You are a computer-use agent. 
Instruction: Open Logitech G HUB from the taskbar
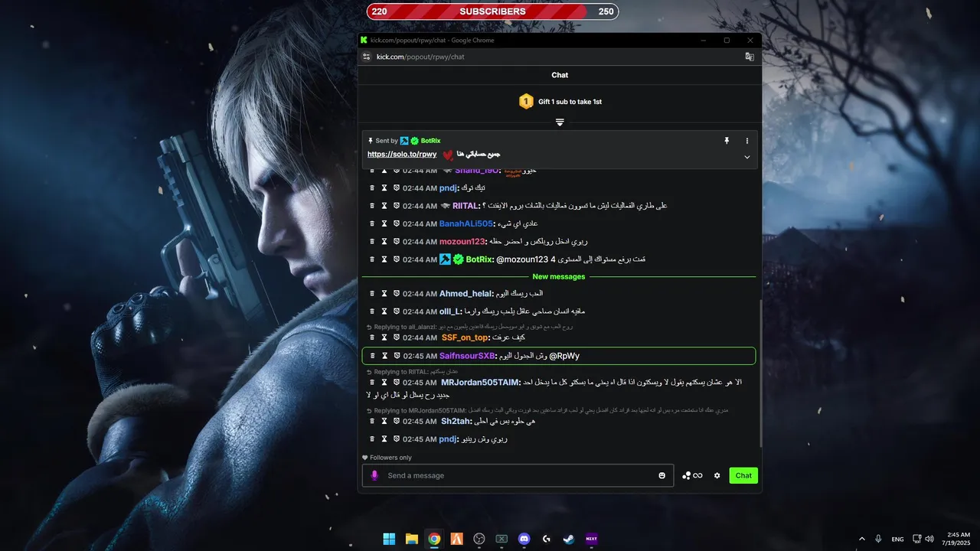547,539
